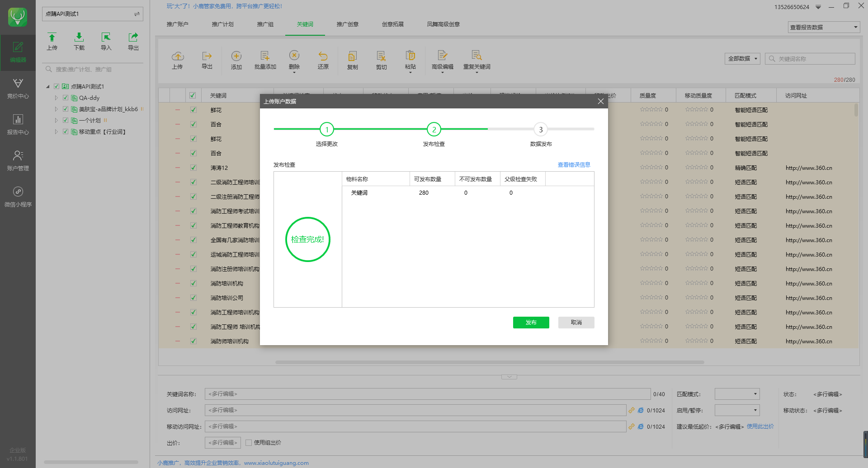Click step 3 数据发布 progress marker
Image resolution: width=868 pixels, height=468 pixels.
click(x=541, y=130)
